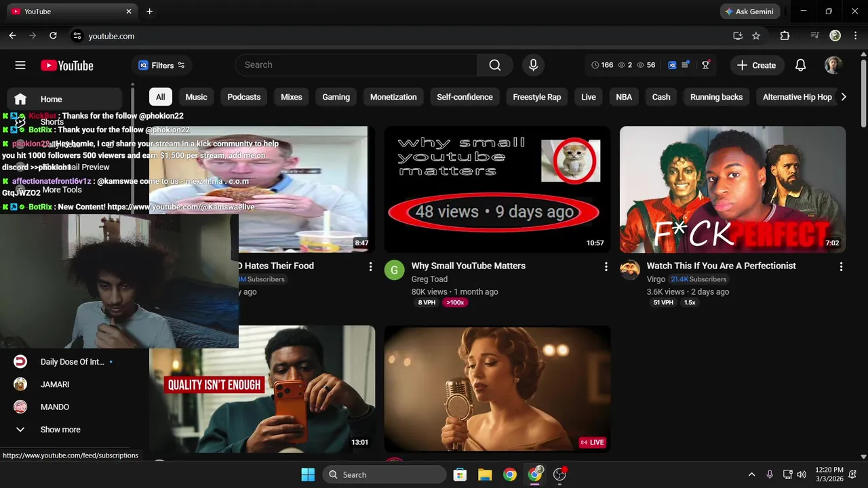Click the YouTube search input field

pos(356,65)
